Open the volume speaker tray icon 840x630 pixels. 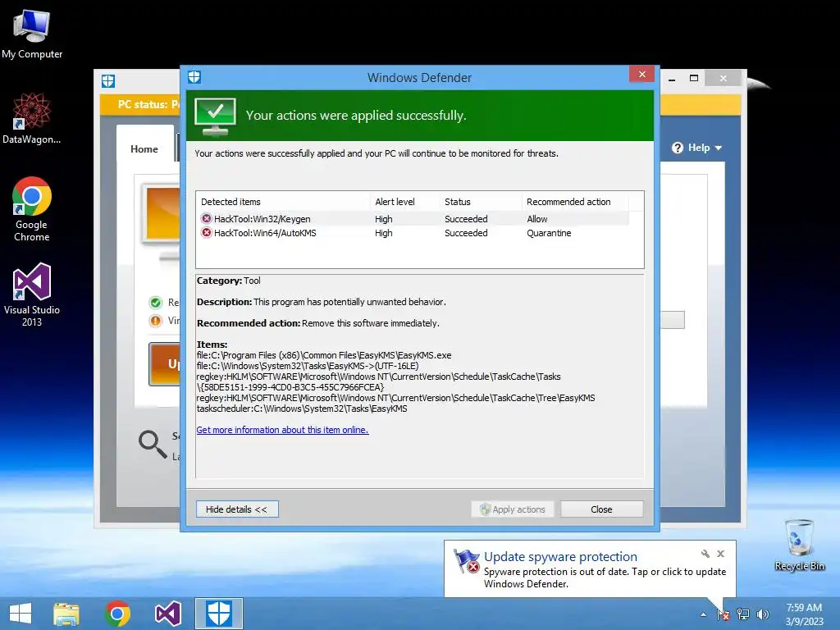762,614
